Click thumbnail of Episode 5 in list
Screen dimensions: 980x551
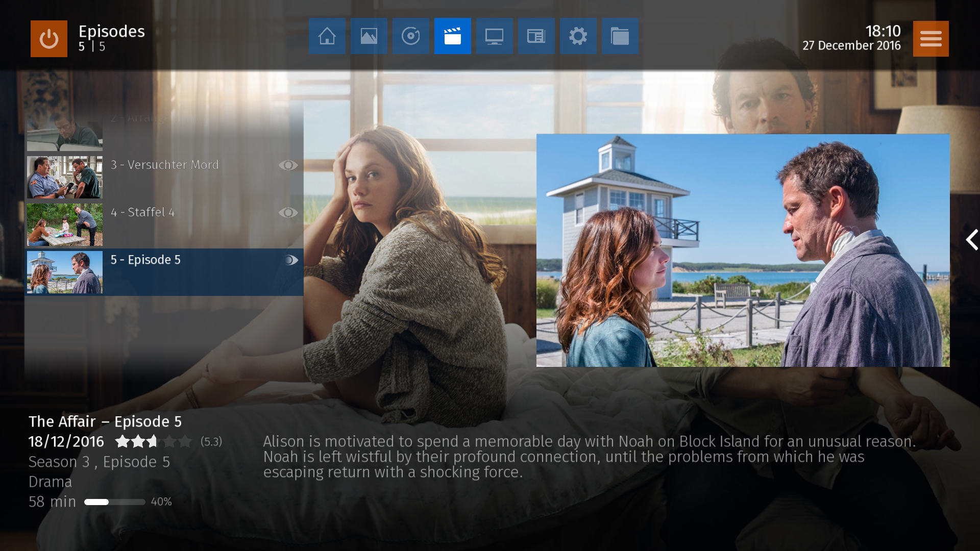pos(65,272)
